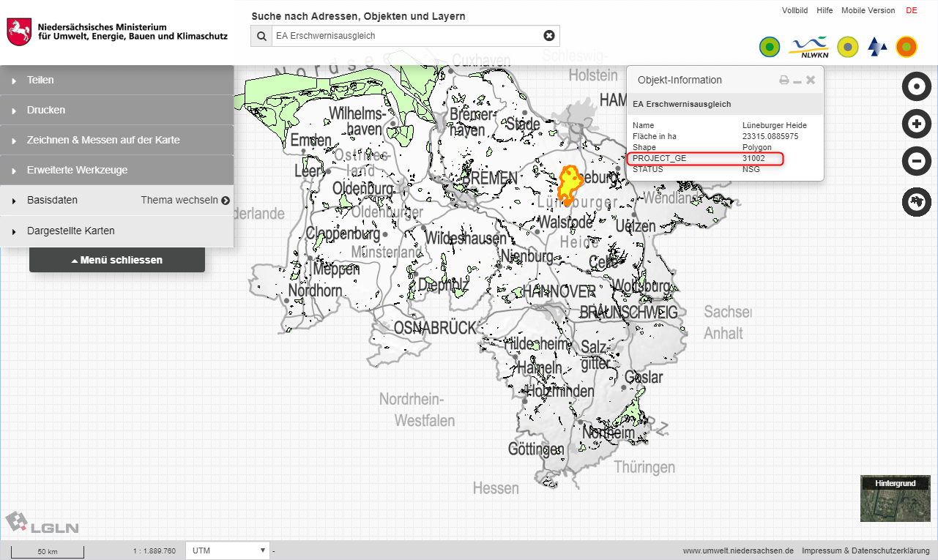Minimize the Objekt-Information panel
Viewport: 938px width, 560px height.
(x=797, y=81)
